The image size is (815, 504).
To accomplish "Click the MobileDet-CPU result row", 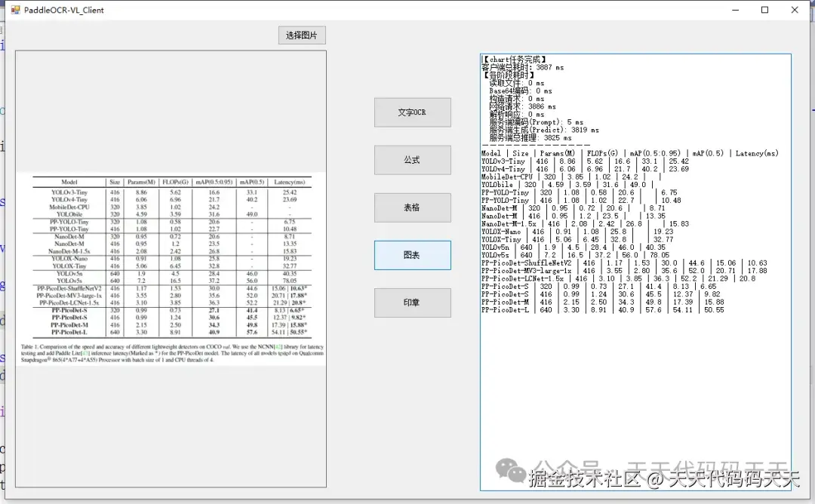I will (x=570, y=177).
